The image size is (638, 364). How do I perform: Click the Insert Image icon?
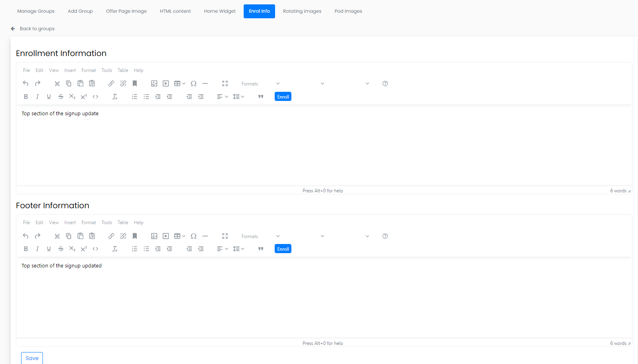(154, 83)
